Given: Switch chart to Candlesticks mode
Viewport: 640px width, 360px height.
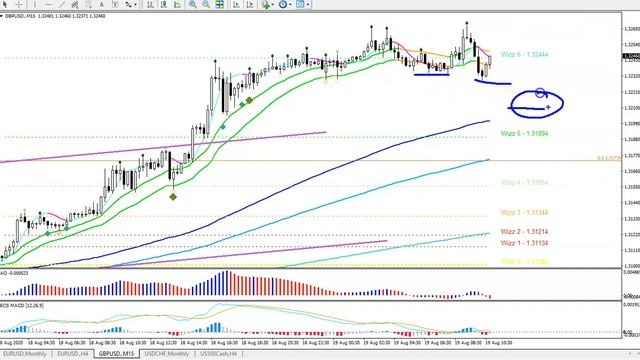Looking at the screenshot, I should (164, 4).
